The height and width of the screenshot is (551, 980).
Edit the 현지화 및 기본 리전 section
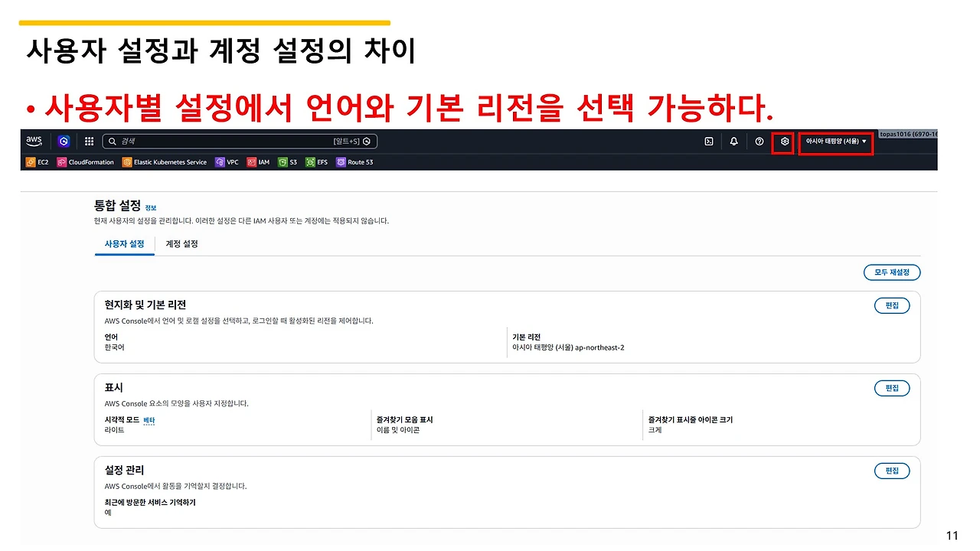[891, 305]
